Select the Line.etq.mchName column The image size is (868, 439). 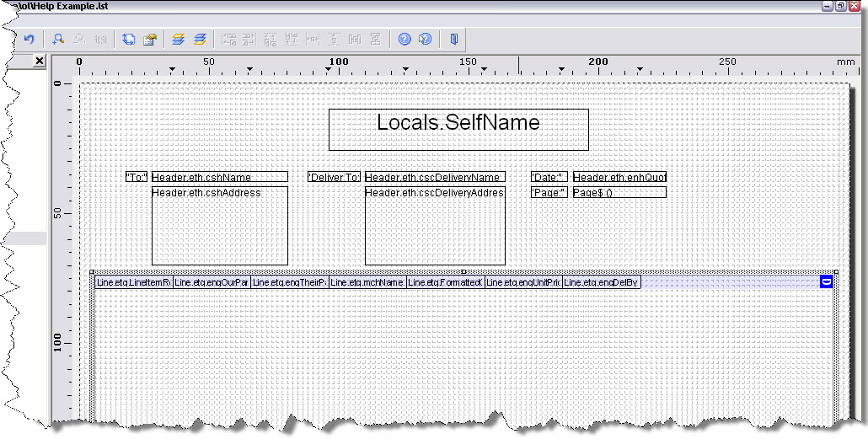pyautogui.click(x=368, y=282)
